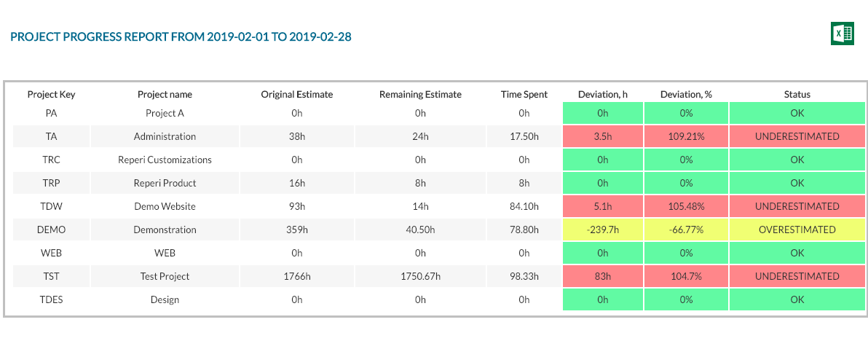The width and height of the screenshot is (868, 349).
Task: Click the 1750.67h remaining estimate cell
Action: [420, 276]
